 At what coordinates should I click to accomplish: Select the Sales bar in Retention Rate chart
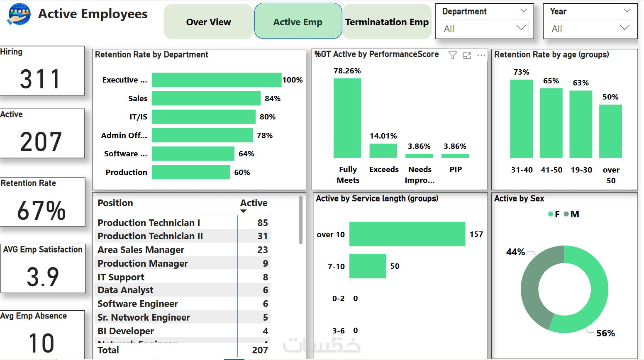tap(205, 98)
